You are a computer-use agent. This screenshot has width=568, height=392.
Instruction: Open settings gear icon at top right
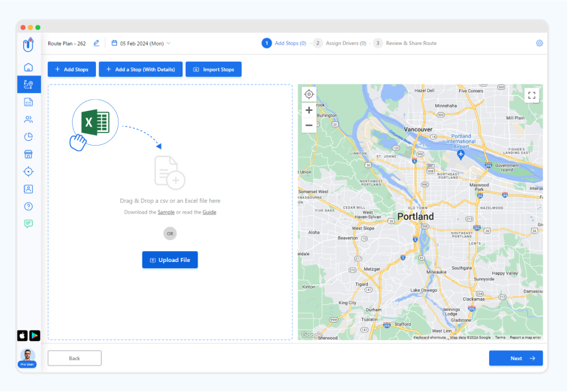pos(539,43)
